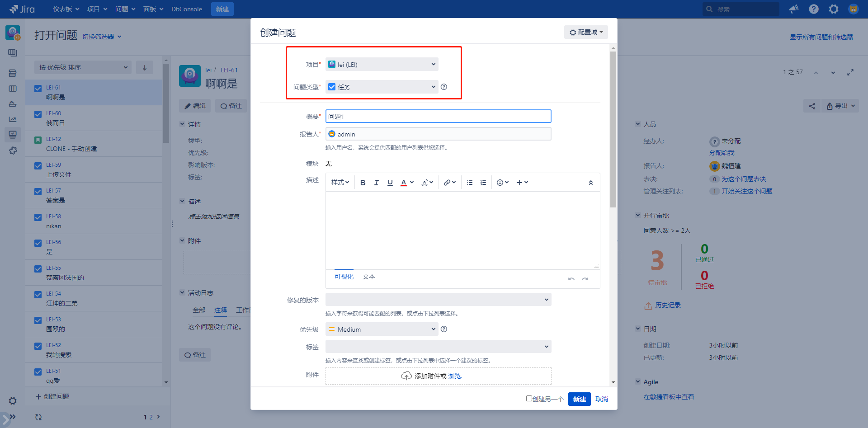
Task: Open the 配置域 settings menu
Action: 586,32
